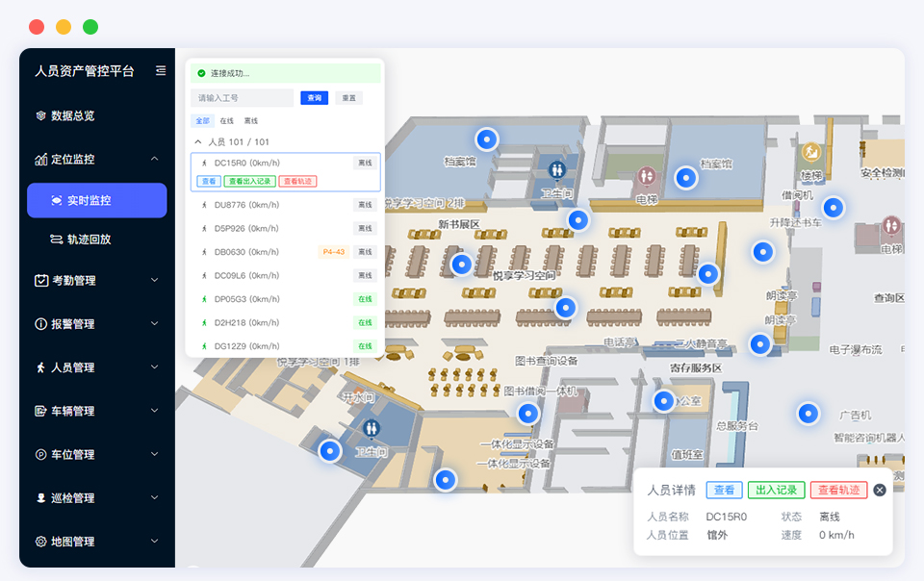The image size is (924, 581).
Task: Click the blue 查询 search button
Action: (314, 98)
